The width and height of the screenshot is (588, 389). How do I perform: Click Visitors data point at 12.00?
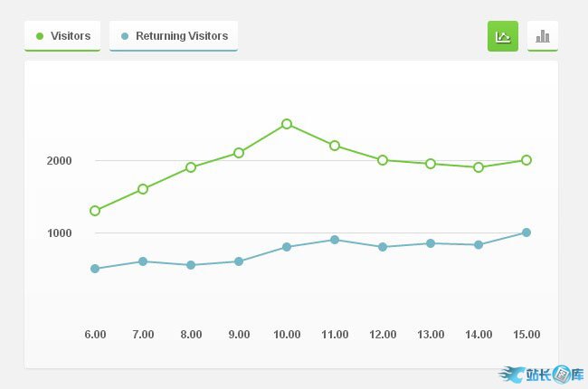coord(383,160)
